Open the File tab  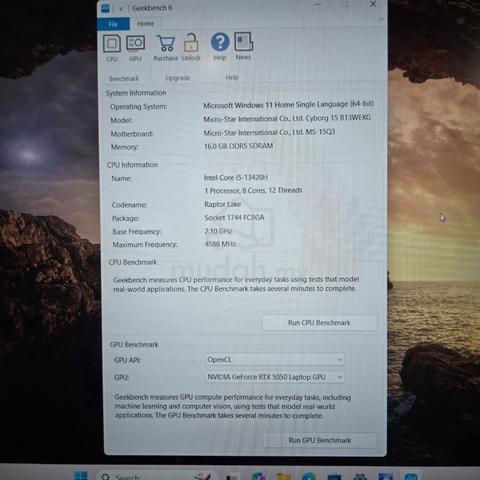(x=113, y=24)
